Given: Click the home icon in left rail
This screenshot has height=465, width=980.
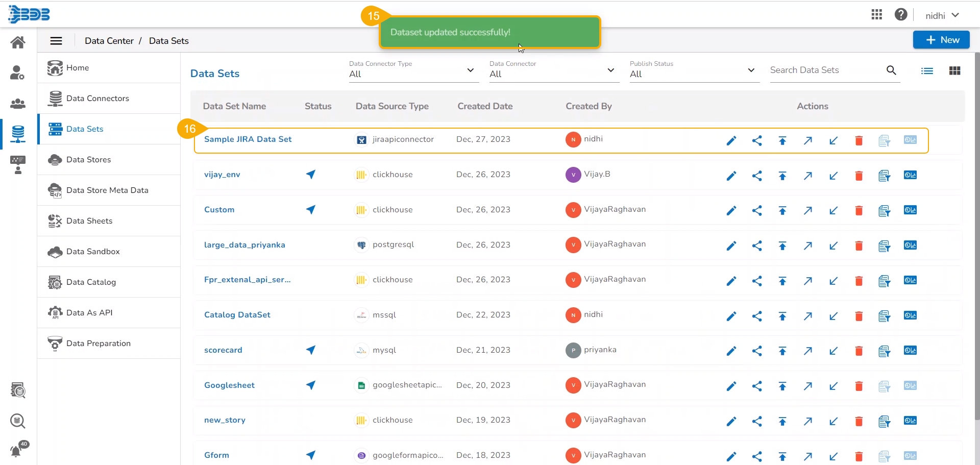Looking at the screenshot, I should [18, 42].
